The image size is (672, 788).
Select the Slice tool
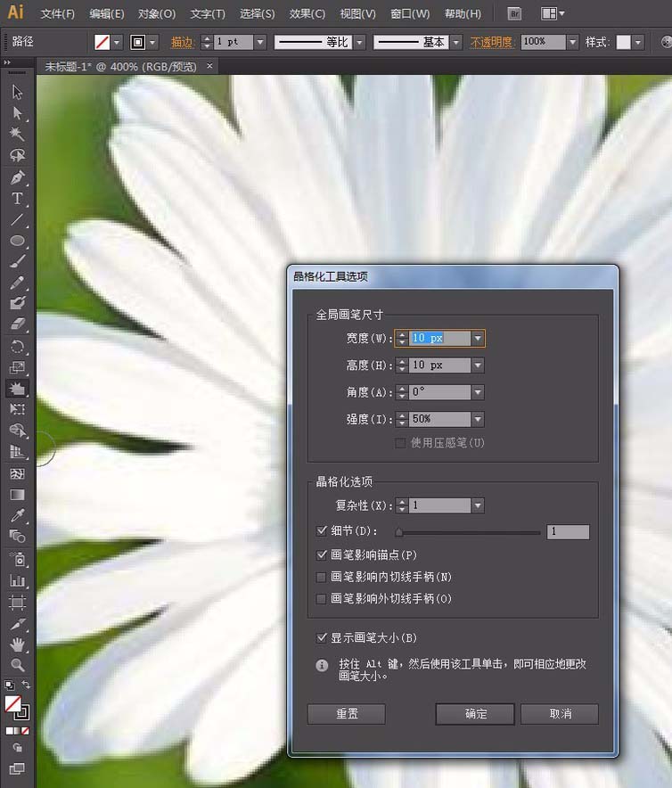click(x=17, y=624)
